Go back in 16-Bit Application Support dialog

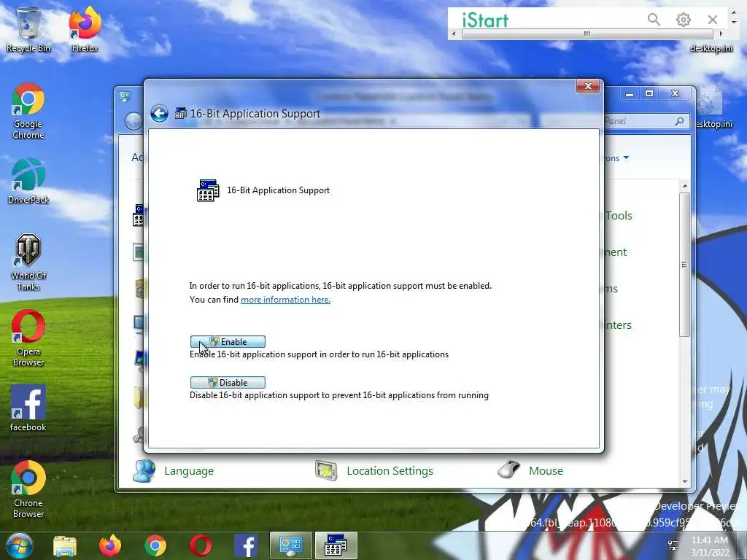point(159,113)
